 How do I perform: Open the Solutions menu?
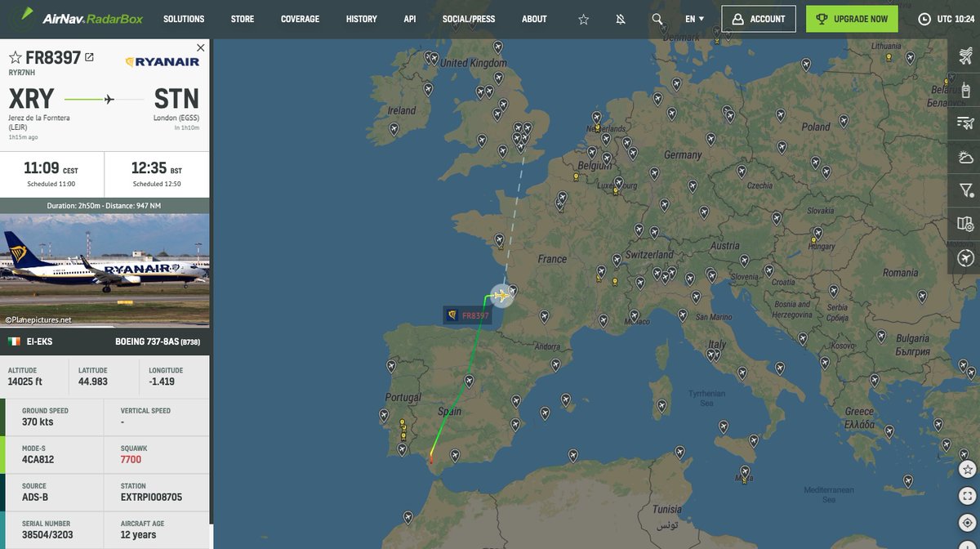pyautogui.click(x=184, y=19)
